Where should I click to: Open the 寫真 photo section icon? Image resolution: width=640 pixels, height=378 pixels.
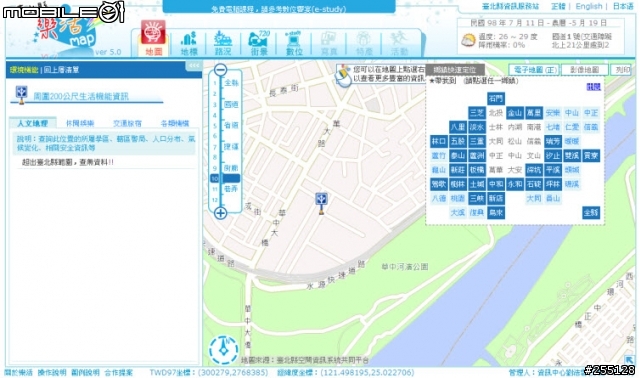click(329, 43)
